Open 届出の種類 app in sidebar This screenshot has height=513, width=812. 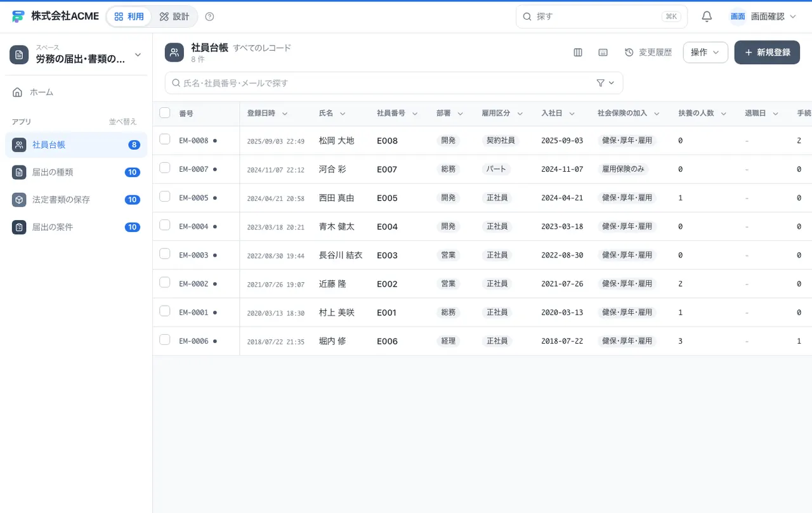(76, 172)
